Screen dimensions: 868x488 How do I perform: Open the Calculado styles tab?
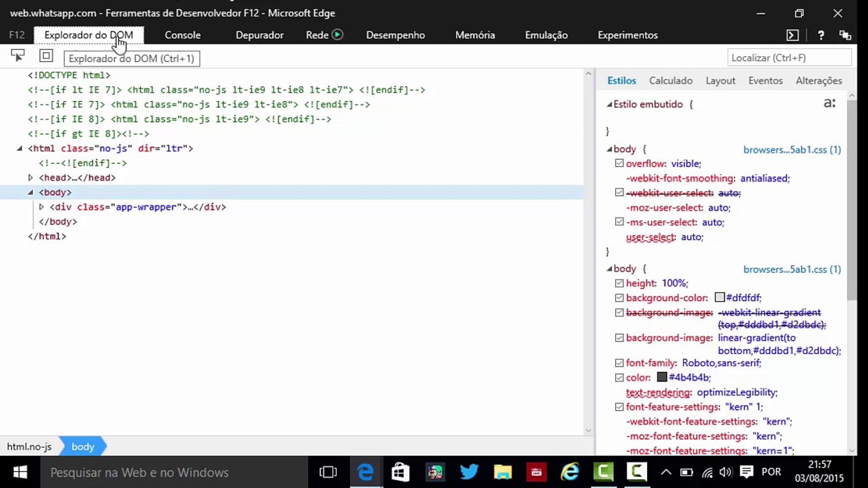(671, 80)
